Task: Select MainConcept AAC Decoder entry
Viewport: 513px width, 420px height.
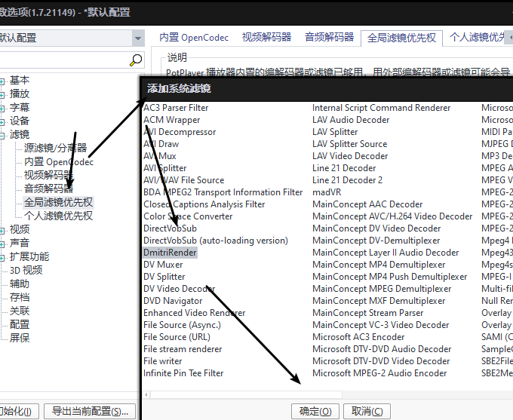Action: tap(367, 204)
